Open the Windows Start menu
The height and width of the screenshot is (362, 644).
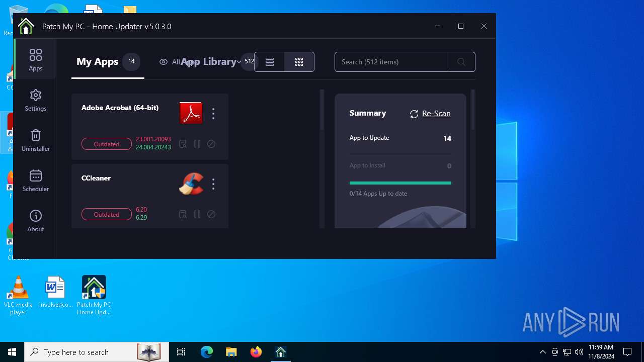[12, 352]
